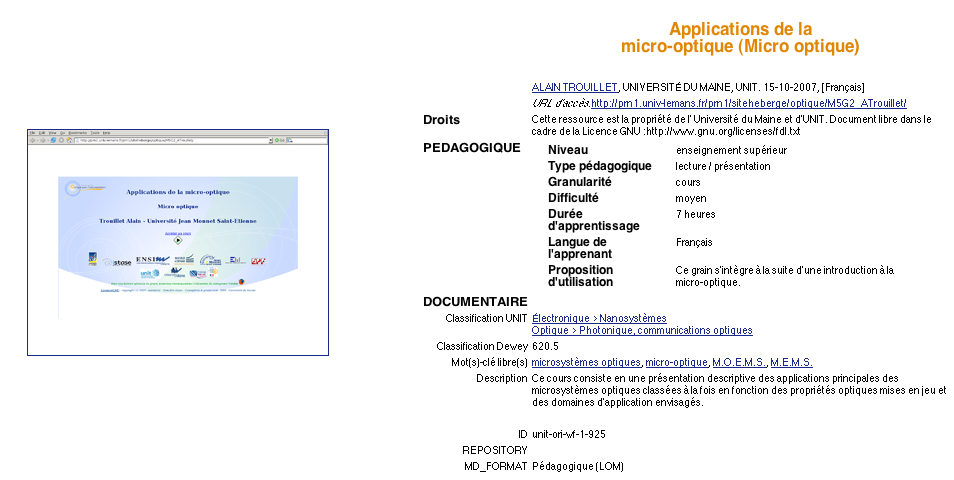Open the course screenshot thumbnail
Screen dimensions: 954x480
coord(178,242)
